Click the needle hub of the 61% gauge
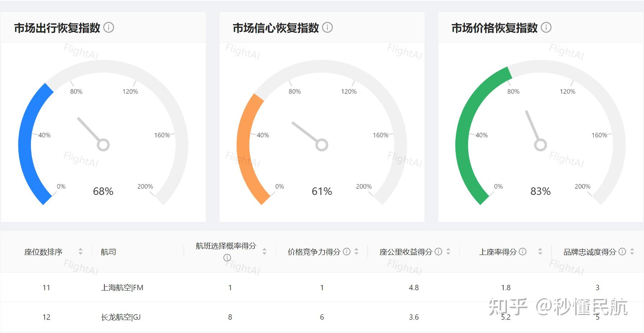Viewport: 644px width, 333px height. point(322,145)
